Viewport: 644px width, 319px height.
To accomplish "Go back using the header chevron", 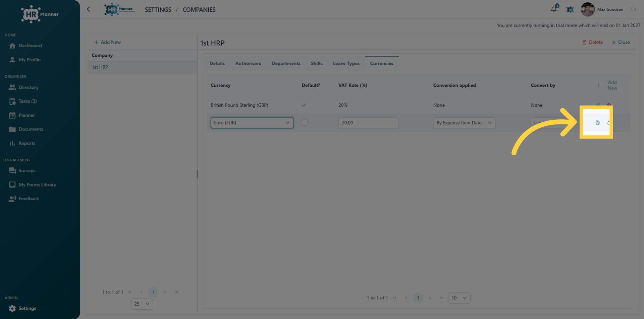I will tap(89, 9).
